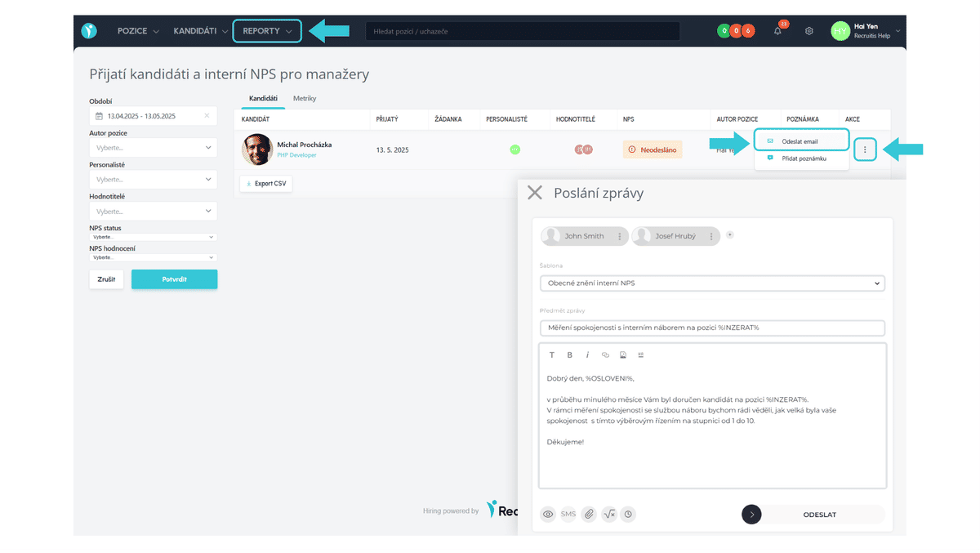The width and height of the screenshot is (980, 553).
Task: Toggle bold formatting in message editor
Action: 570,355
